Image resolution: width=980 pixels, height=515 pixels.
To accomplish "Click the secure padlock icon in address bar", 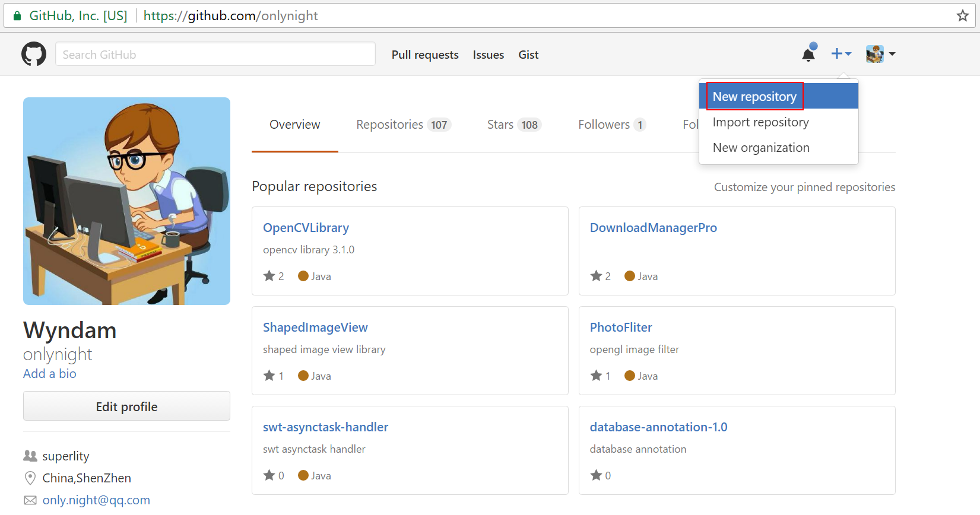I will [x=17, y=16].
